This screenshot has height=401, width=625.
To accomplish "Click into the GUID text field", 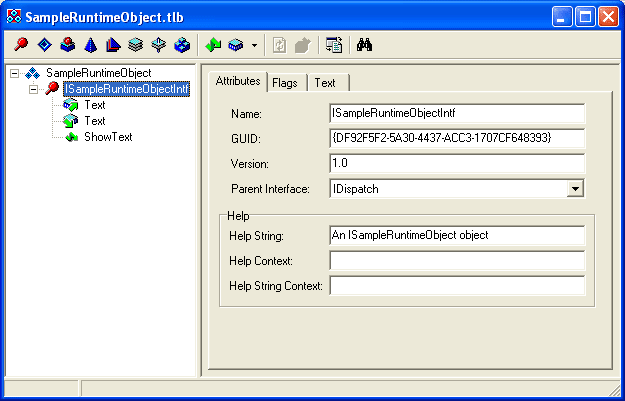I will click(456, 138).
